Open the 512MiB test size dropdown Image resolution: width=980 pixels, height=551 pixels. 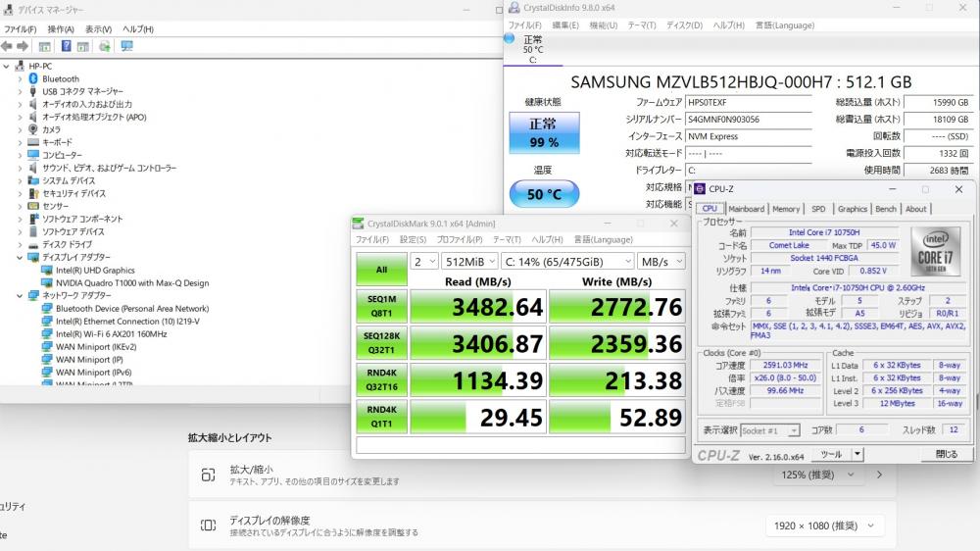[470, 262]
